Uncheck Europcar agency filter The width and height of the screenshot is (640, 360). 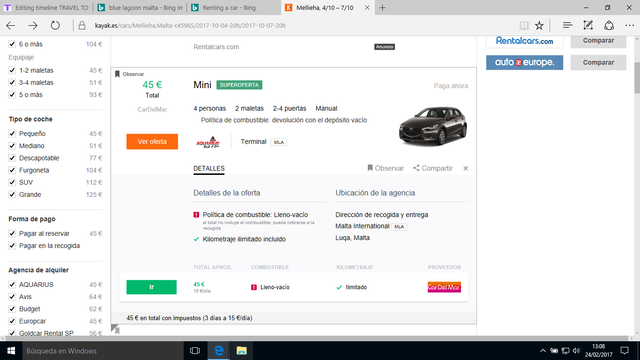pyautogui.click(x=12, y=321)
